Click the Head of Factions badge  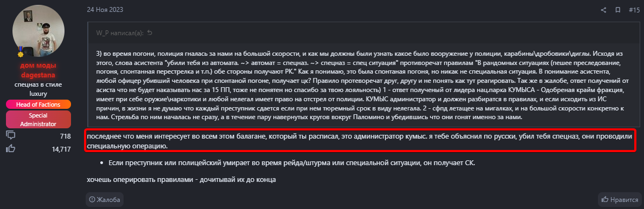click(x=38, y=104)
